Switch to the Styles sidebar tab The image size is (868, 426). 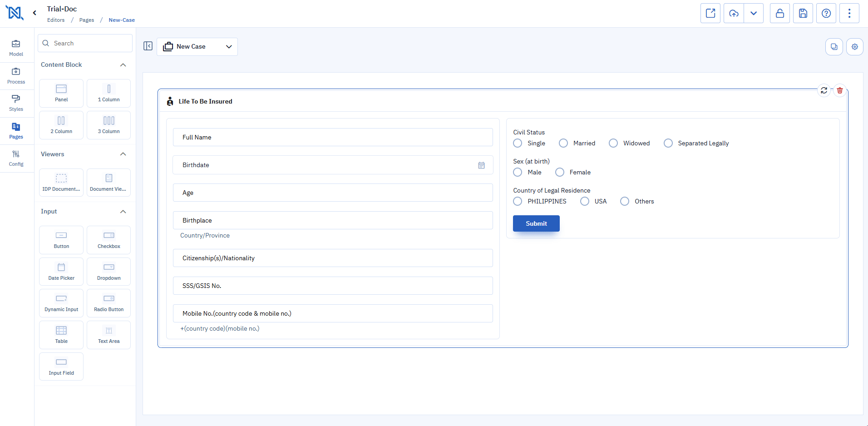(x=16, y=103)
